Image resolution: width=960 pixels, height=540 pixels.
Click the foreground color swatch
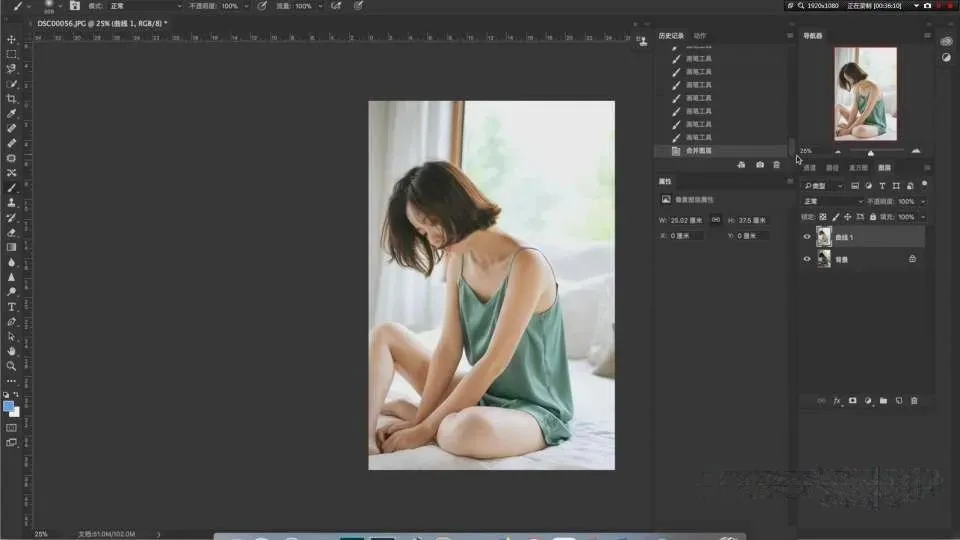click(9, 406)
